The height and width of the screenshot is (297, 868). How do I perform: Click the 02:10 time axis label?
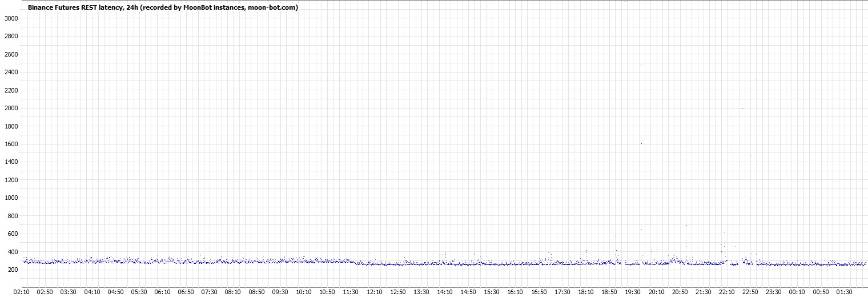(x=21, y=292)
